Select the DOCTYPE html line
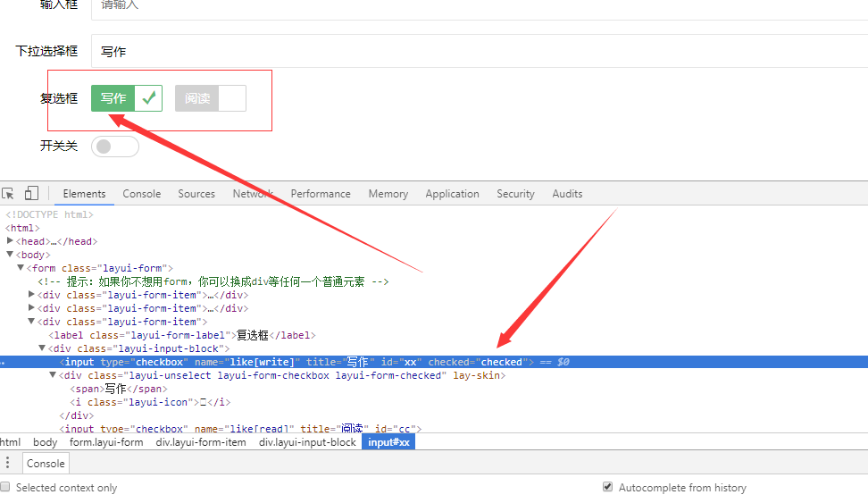The width and height of the screenshot is (868, 503). [x=49, y=214]
